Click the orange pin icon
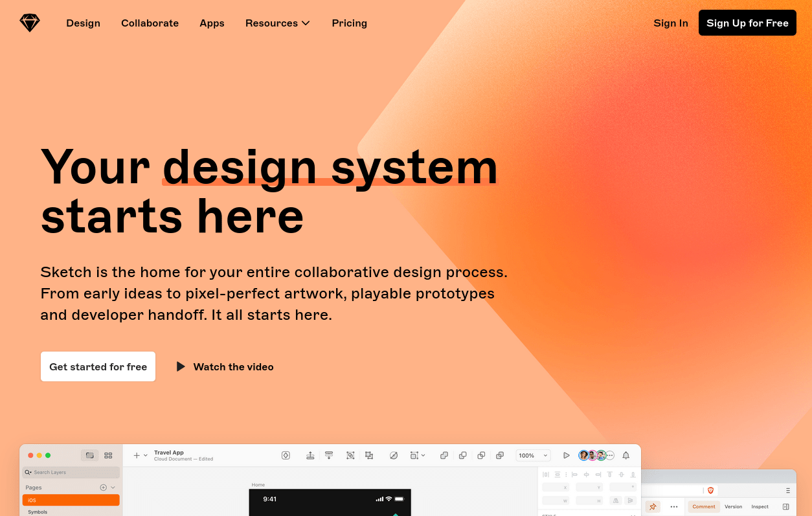Screen dimensions: 812x516 click(x=653, y=507)
